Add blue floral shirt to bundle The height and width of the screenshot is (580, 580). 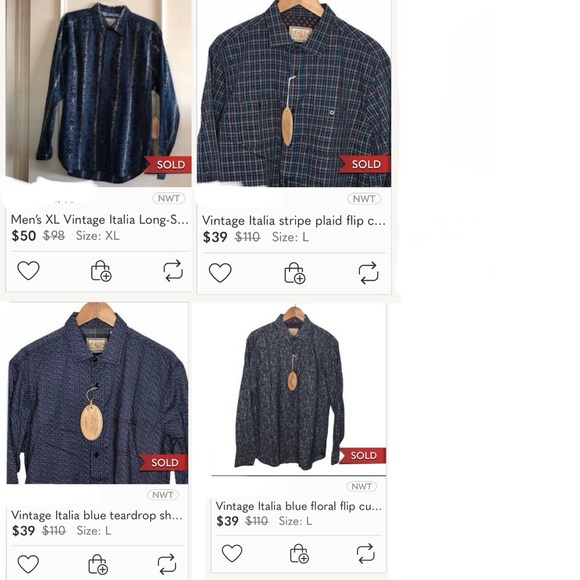click(x=299, y=554)
